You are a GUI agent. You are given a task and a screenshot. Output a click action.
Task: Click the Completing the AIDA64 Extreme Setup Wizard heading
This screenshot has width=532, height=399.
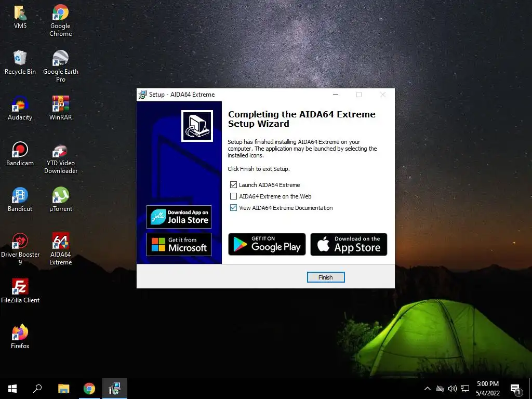coord(302,119)
